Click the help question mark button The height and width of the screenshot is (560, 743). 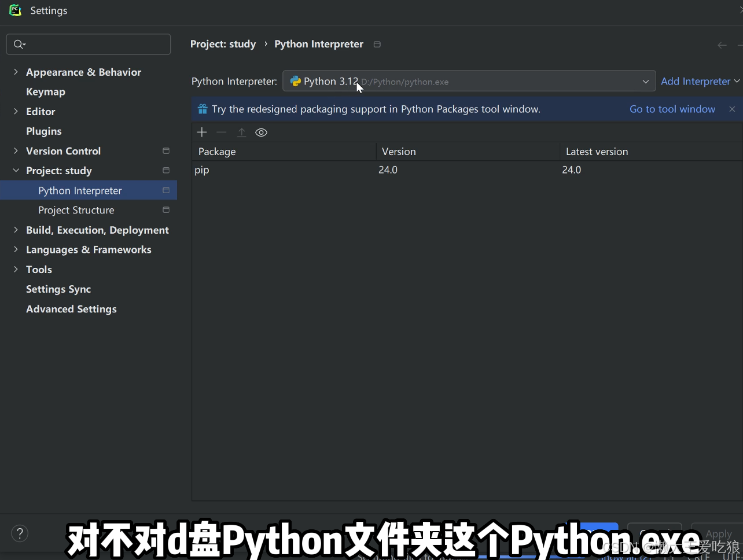point(20,533)
